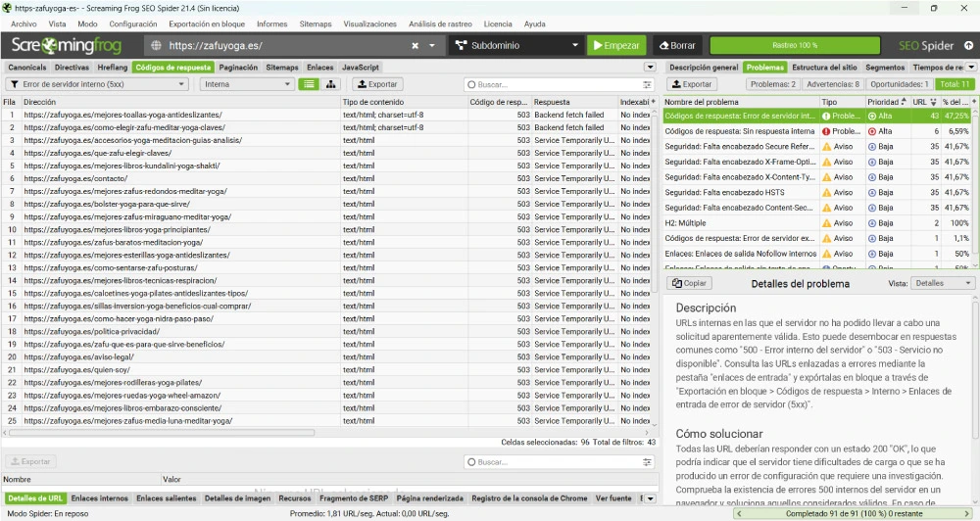Open the Error de servidor interno filter dropdown
The height and width of the screenshot is (521, 980).
click(x=97, y=84)
